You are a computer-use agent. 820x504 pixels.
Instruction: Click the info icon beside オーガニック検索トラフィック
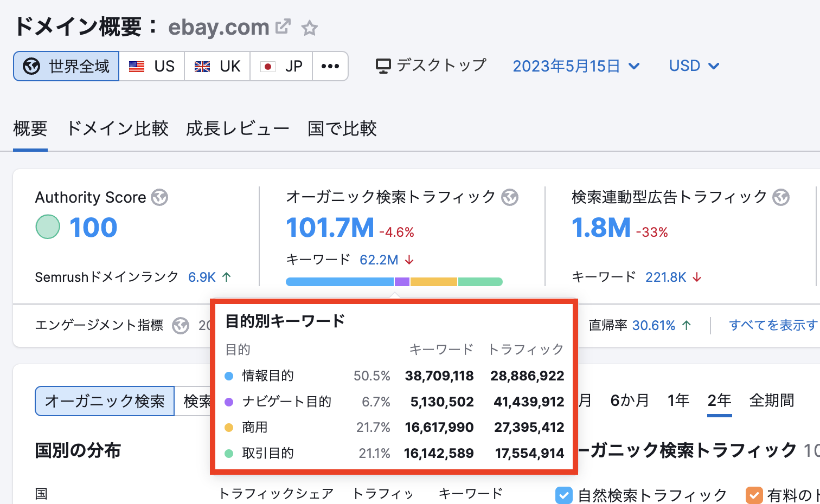coord(510,198)
